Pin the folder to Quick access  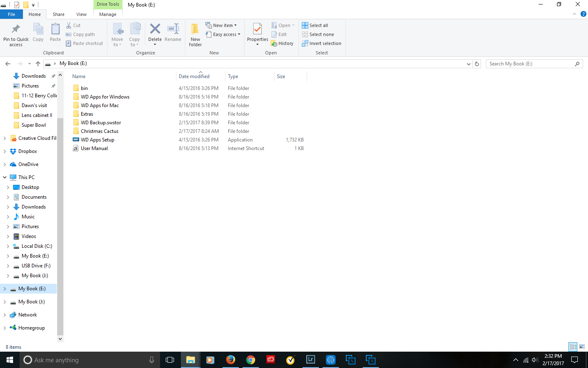point(16,35)
